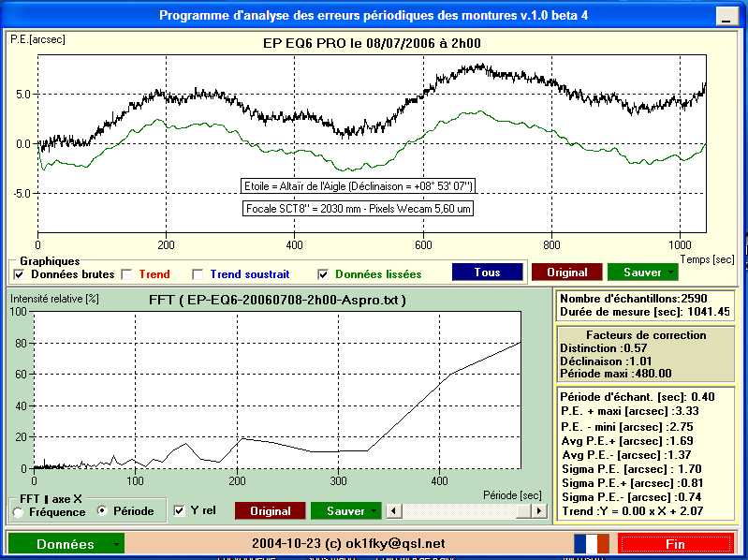Image resolution: width=748 pixels, height=560 pixels.
Task: Click the Période d'échant. 0.40 value
Action: click(x=638, y=397)
